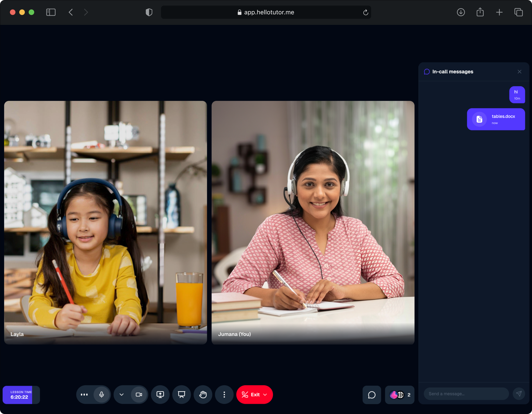
Task: Open microphone options three-dot menu
Action: coord(84,395)
